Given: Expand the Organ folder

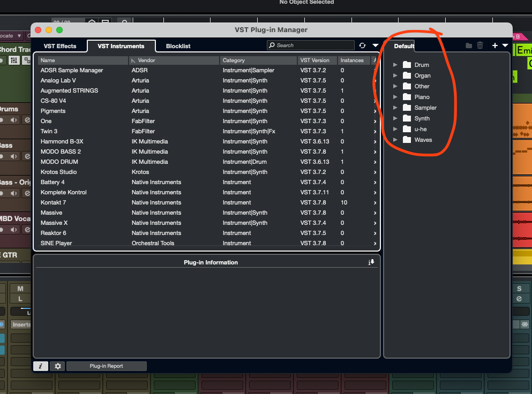Looking at the screenshot, I should coord(395,75).
